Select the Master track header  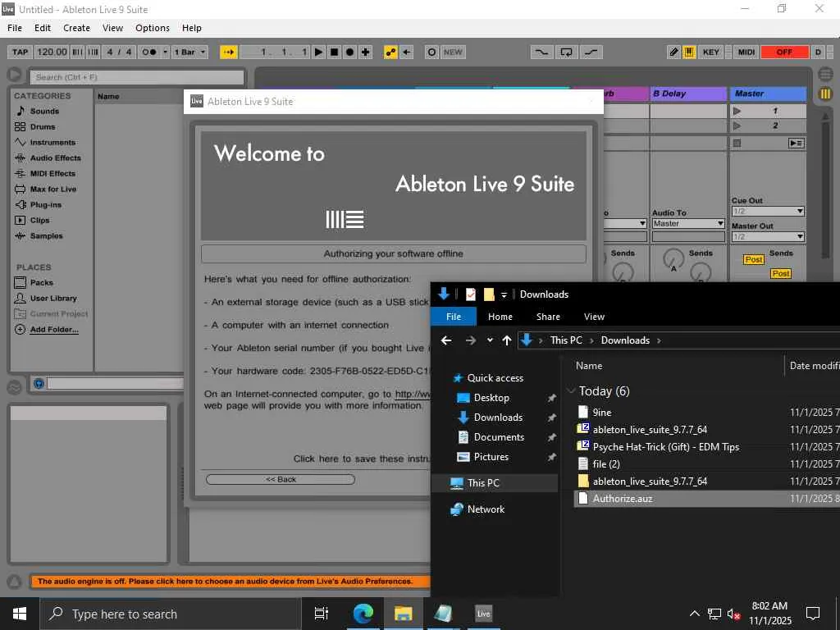pyautogui.click(x=768, y=94)
